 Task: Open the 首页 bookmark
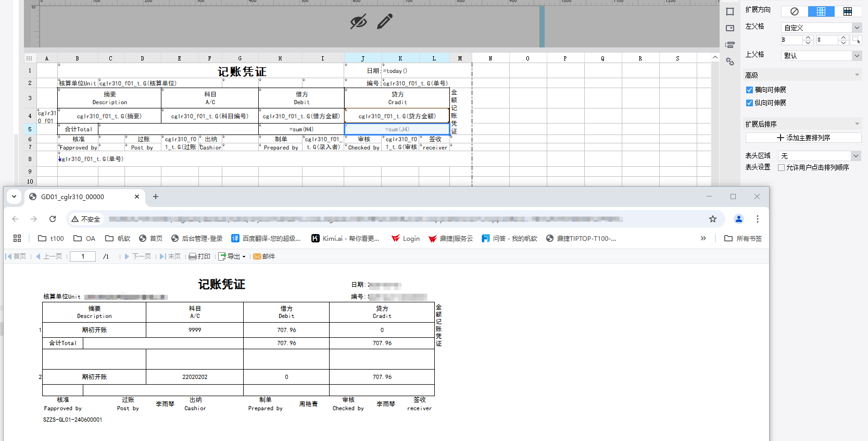click(x=150, y=238)
